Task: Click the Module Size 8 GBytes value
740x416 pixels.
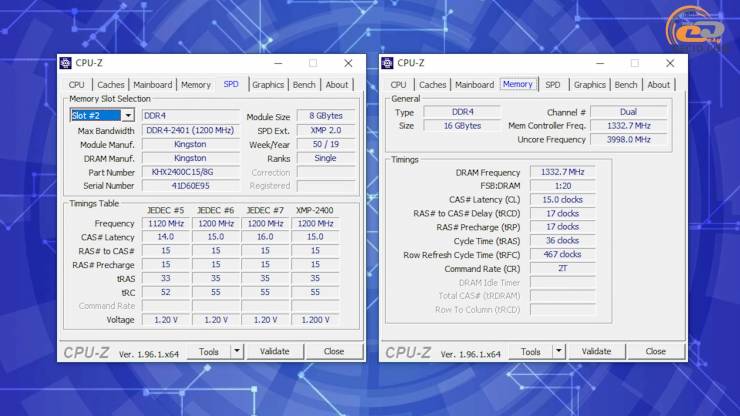Action: coord(326,116)
